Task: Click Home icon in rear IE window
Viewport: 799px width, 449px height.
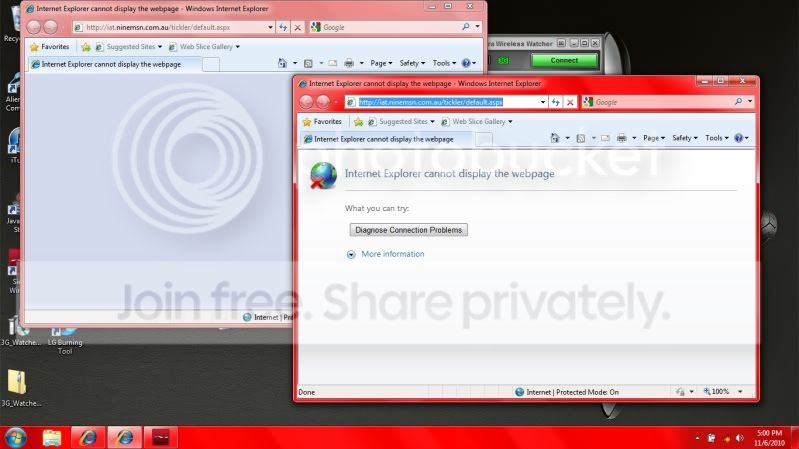Action: pyautogui.click(x=282, y=63)
